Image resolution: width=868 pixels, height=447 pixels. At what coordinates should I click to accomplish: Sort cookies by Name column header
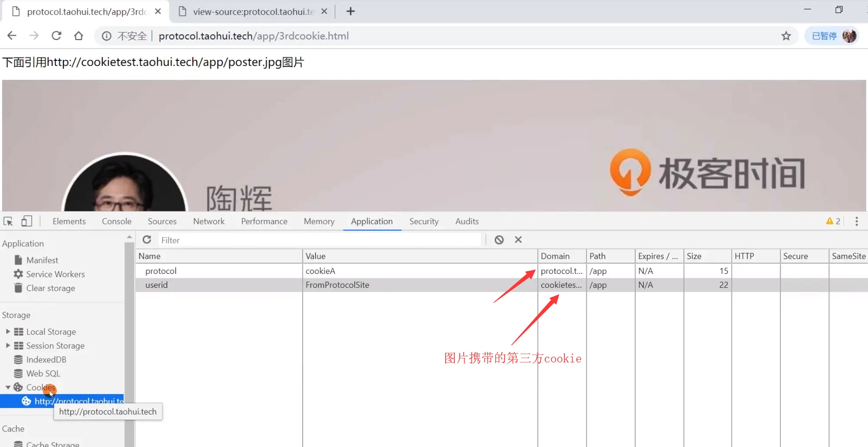pos(219,256)
